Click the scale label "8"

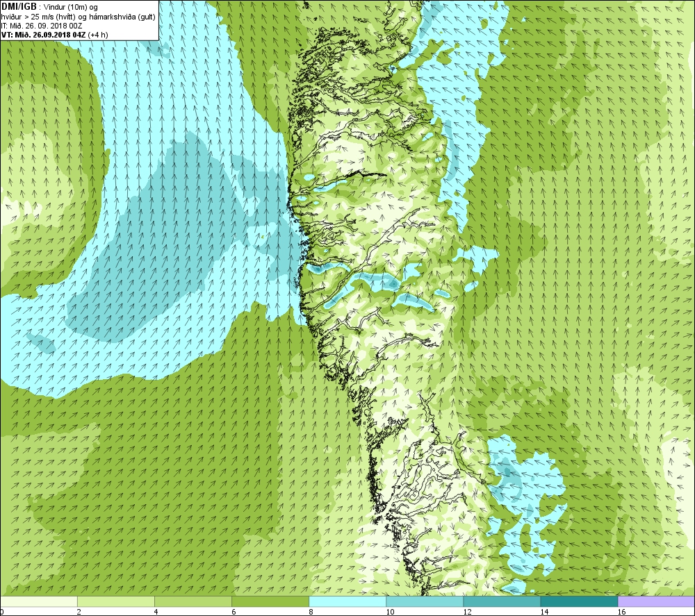pyautogui.click(x=311, y=612)
